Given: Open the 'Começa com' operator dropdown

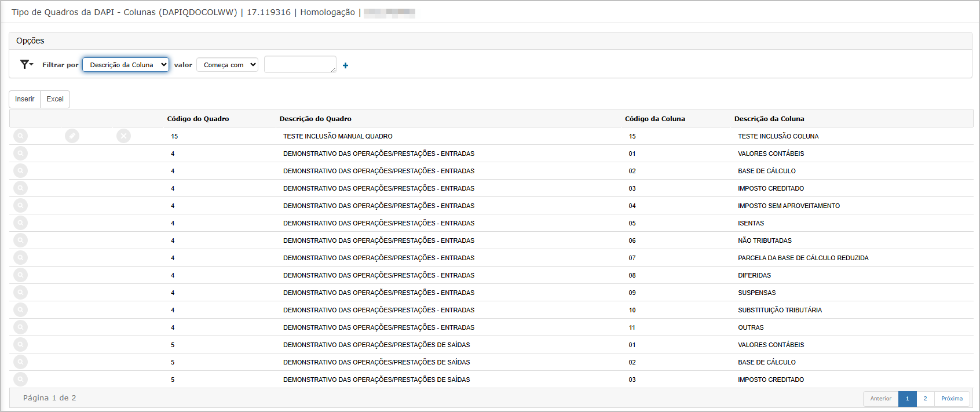Looking at the screenshot, I should tap(227, 65).
